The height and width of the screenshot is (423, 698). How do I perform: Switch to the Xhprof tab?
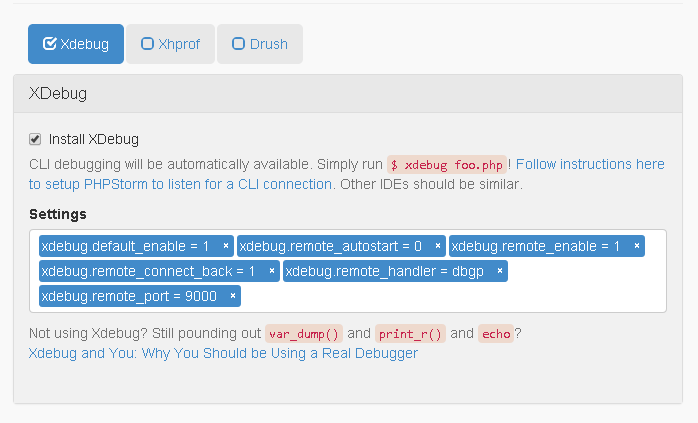170,44
